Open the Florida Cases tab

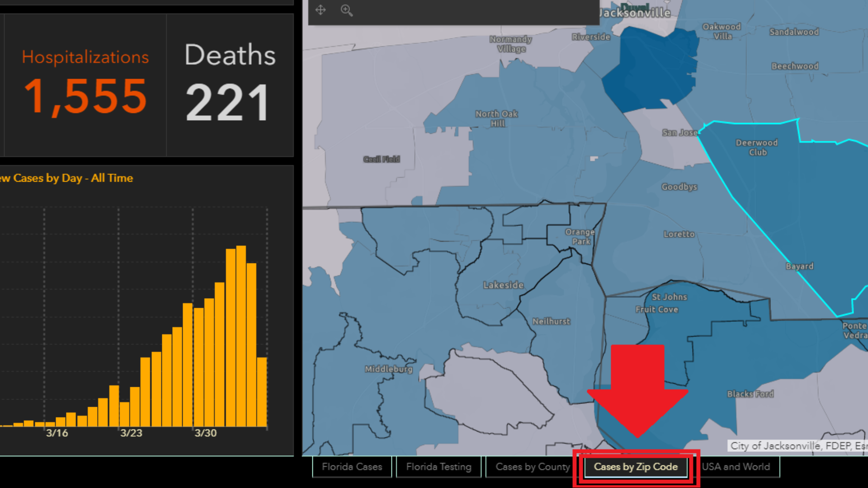pos(352,467)
